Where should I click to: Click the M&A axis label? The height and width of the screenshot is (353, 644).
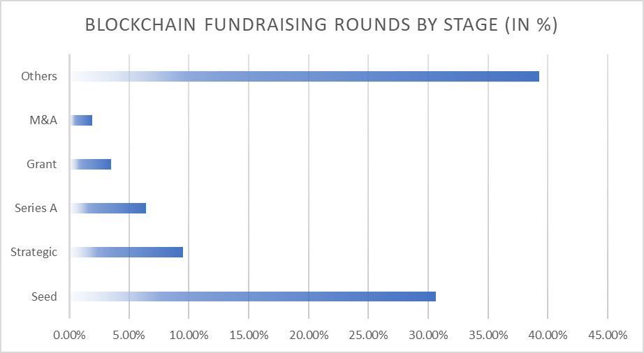(43, 120)
